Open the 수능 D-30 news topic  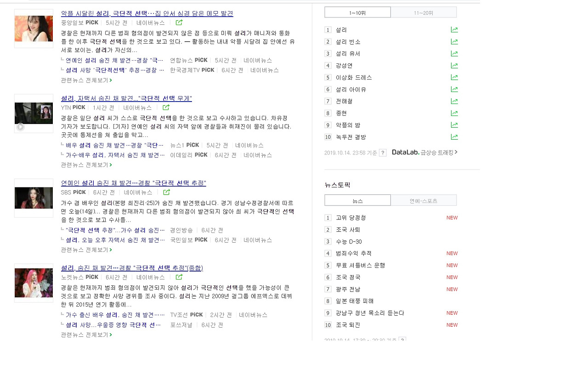349,241
